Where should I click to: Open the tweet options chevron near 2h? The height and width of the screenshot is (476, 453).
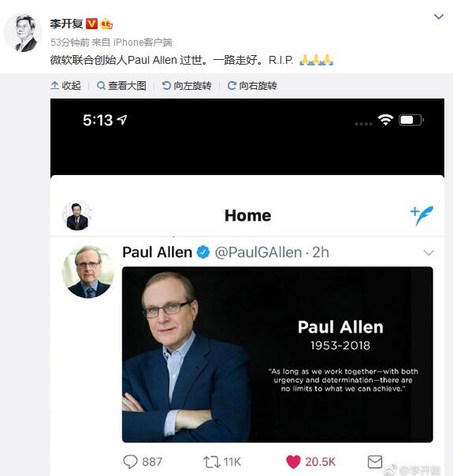click(x=429, y=252)
